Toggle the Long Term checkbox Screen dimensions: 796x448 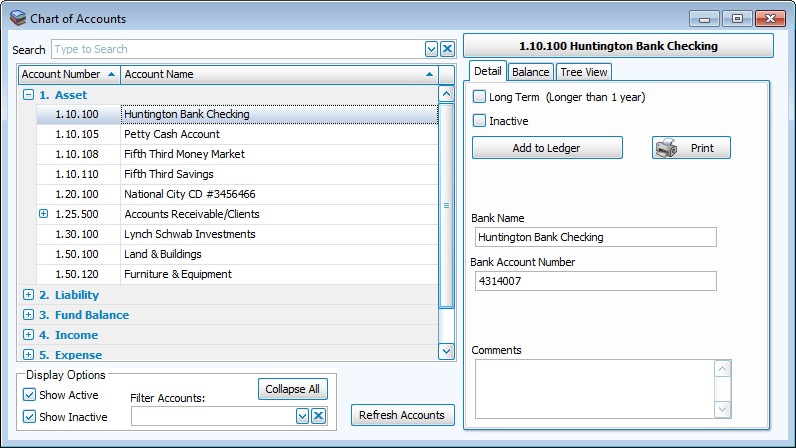(480, 97)
